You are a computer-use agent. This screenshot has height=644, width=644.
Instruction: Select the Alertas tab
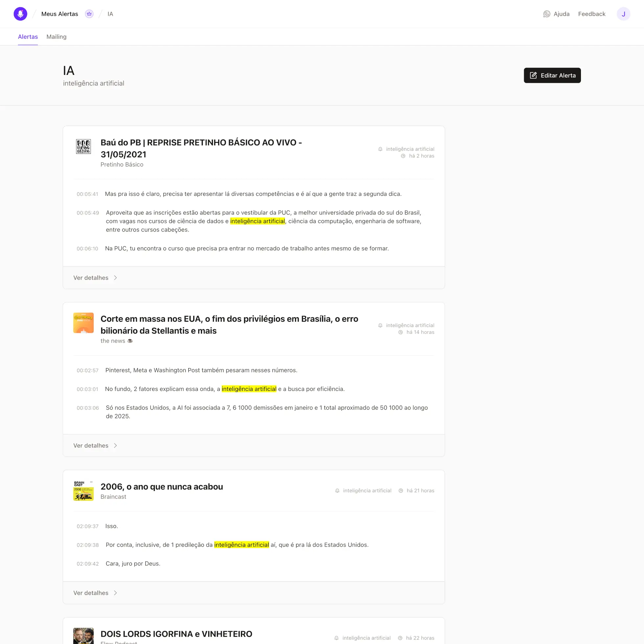click(x=28, y=37)
